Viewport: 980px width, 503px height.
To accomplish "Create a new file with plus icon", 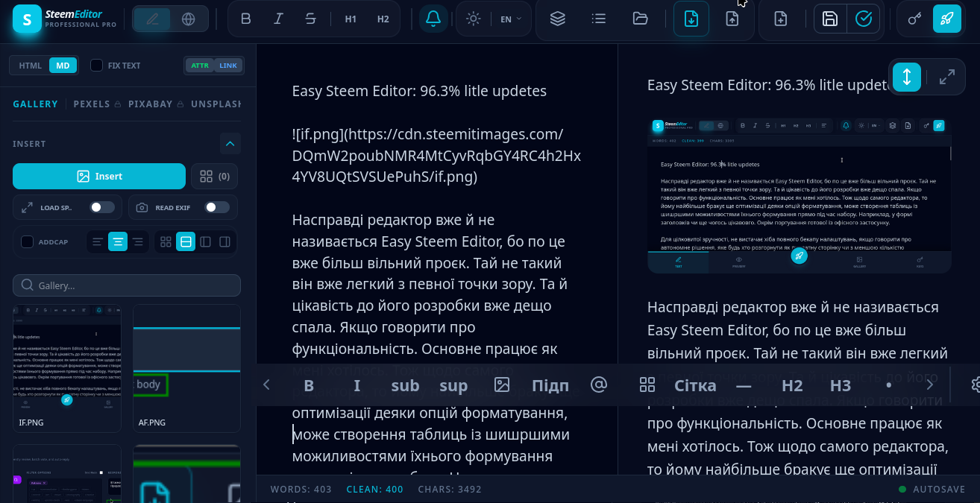I will 780,19.
